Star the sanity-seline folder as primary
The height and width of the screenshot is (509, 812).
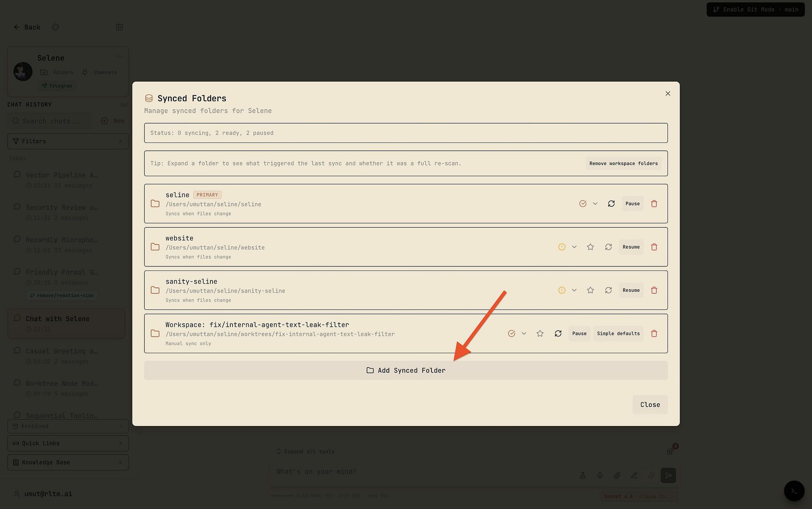(591, 290)
